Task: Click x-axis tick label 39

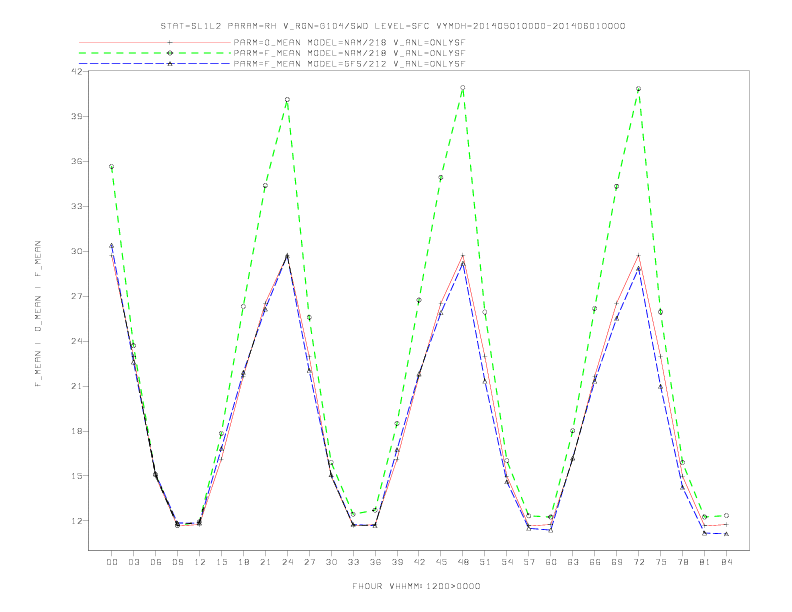Action: click(x=397, y=562)
